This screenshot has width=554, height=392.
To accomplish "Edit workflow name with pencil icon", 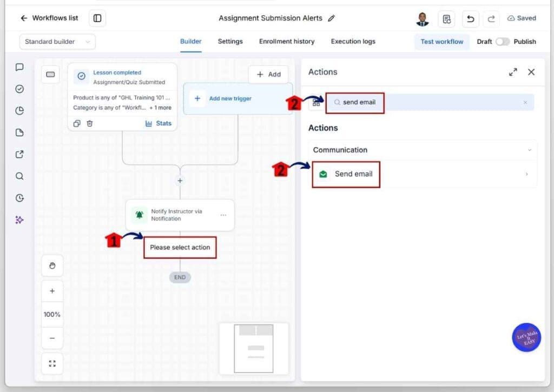I will (x=331, y=18).
